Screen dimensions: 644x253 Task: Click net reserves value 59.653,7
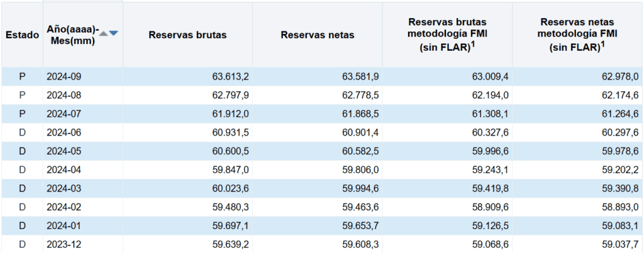coord(360,226)
